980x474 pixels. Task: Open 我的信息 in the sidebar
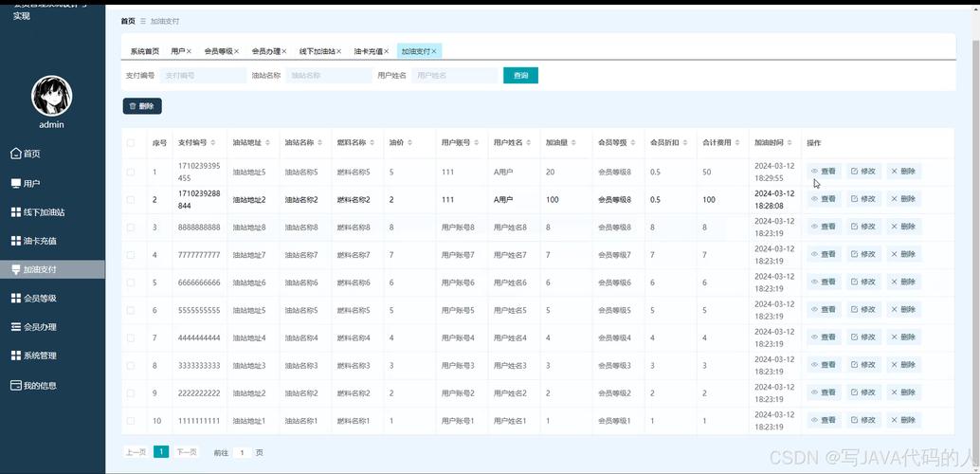point(39,386)
